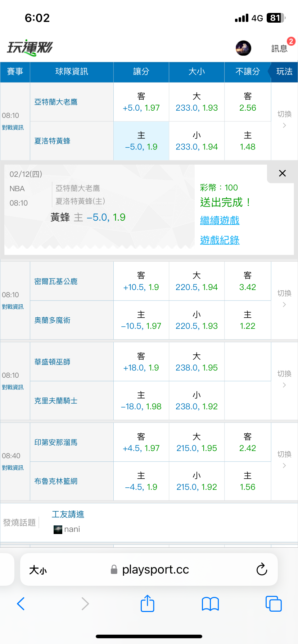Open Safari's bookmarks icon
This screenshot has height=644, width=298.
point(211,604)
